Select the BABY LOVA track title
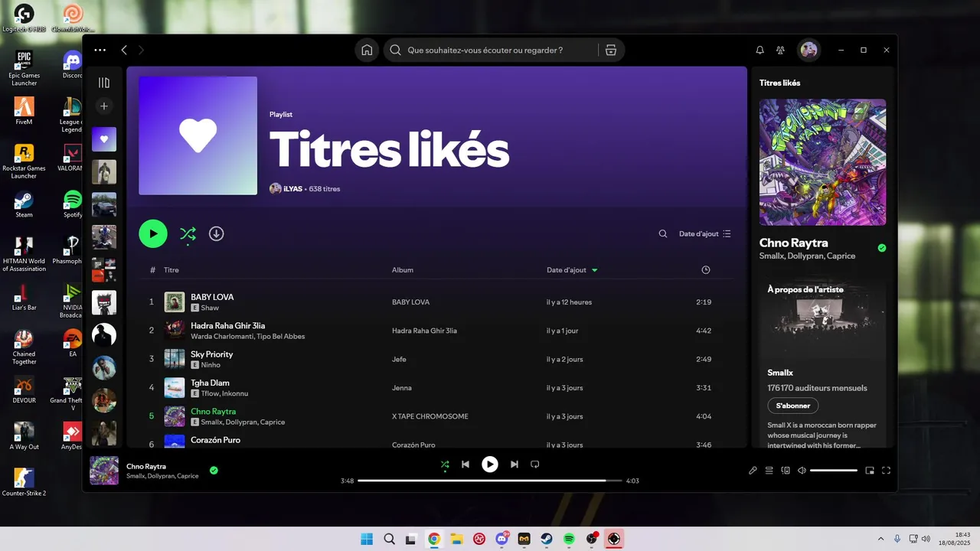 pyautogui.click(x=212, y=297)
